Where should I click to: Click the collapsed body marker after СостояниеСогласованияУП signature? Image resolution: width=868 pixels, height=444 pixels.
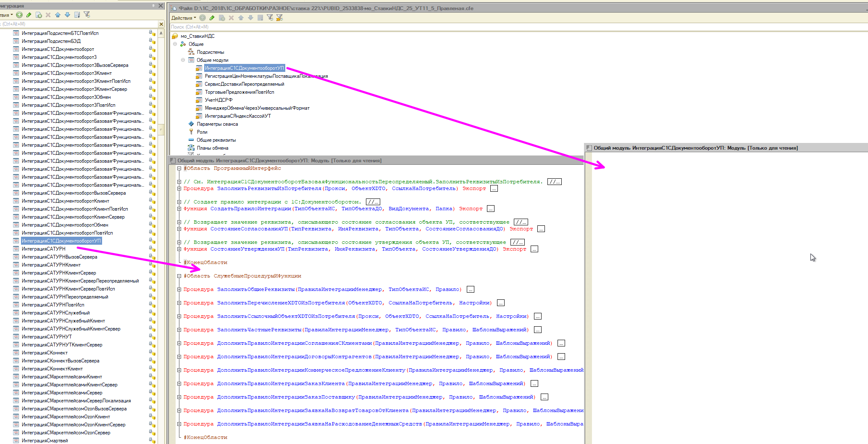pos(541,229)
